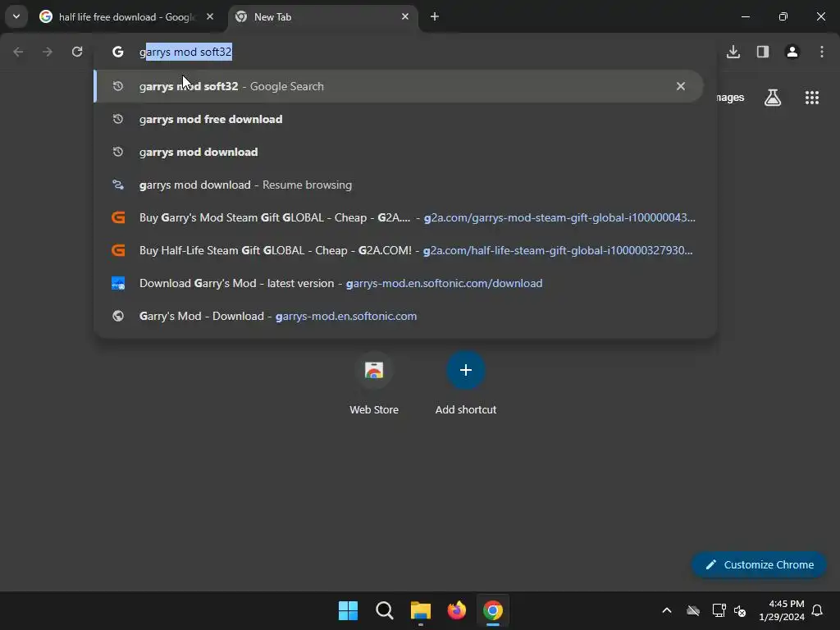Open Search Labs flask icon

(x=773, y=98)
